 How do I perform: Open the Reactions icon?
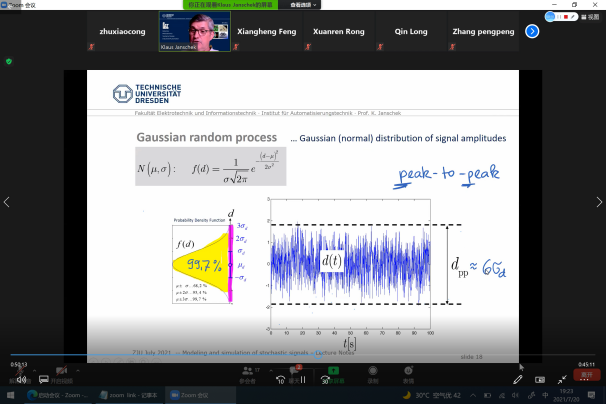[x=408, y=375]
